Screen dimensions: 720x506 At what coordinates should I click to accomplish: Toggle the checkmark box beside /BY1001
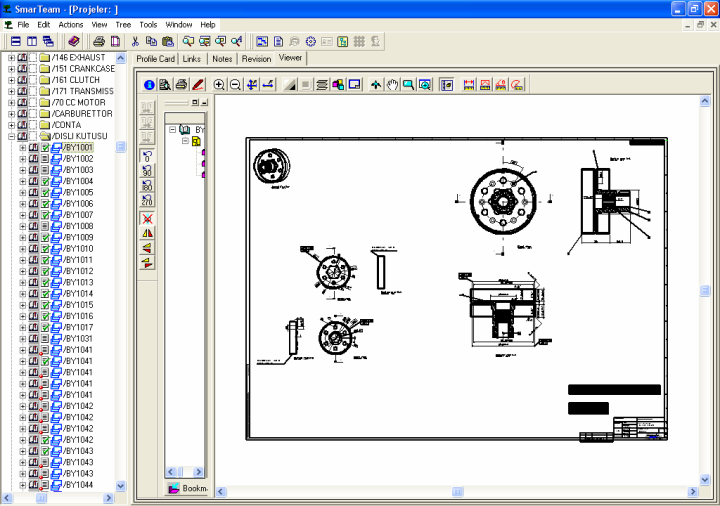[x=46, y=148]
